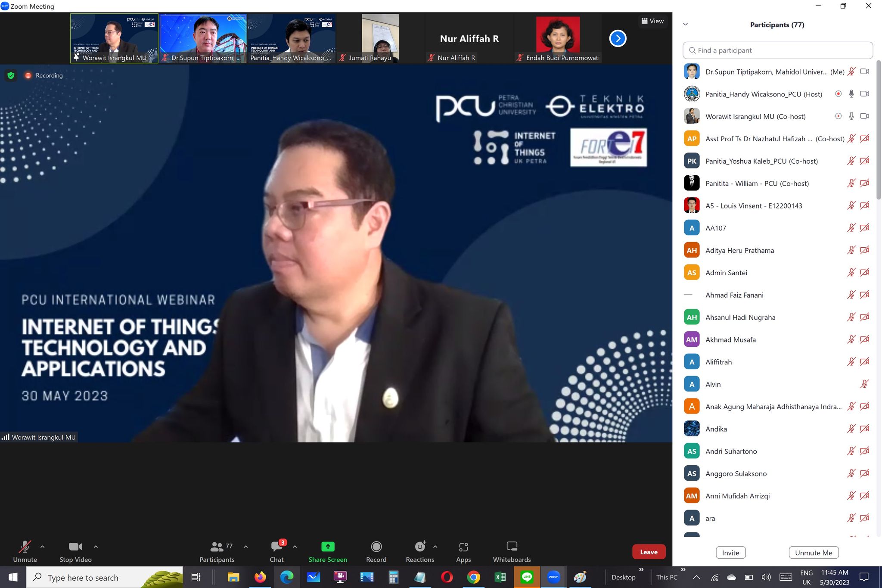Expand video options arrow beside Stop Video
Image resolution: width=882 pixels, height=588 pixels.
click(x=96, y=547)
